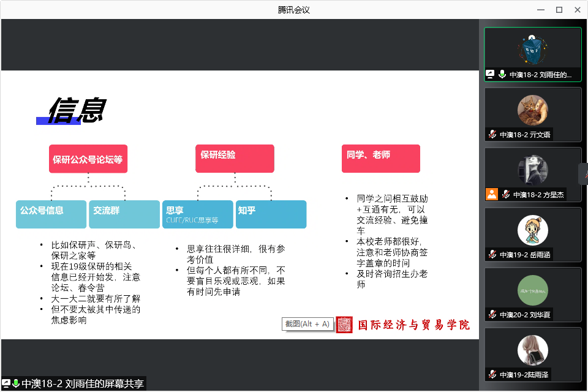Viewport: 588px width, 392px height.
Task: Collapse the participant panel using the edge handle
Action: coord(583,174)
